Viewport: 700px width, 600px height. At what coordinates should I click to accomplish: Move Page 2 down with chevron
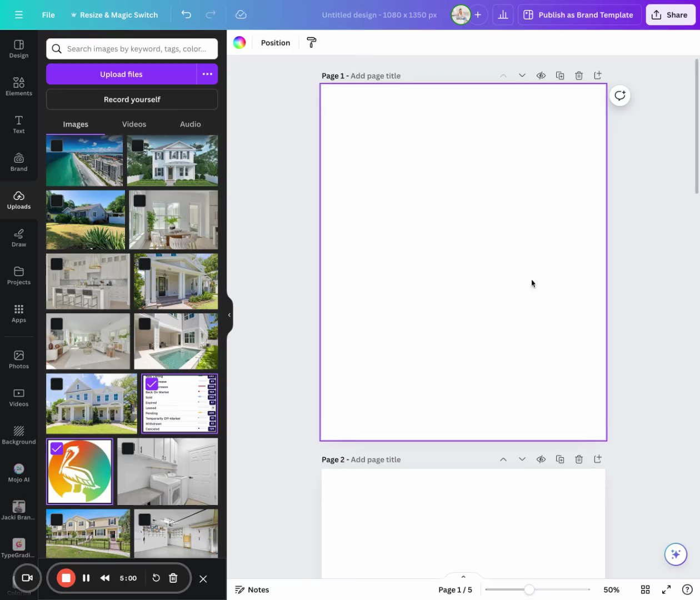point(522,459)
